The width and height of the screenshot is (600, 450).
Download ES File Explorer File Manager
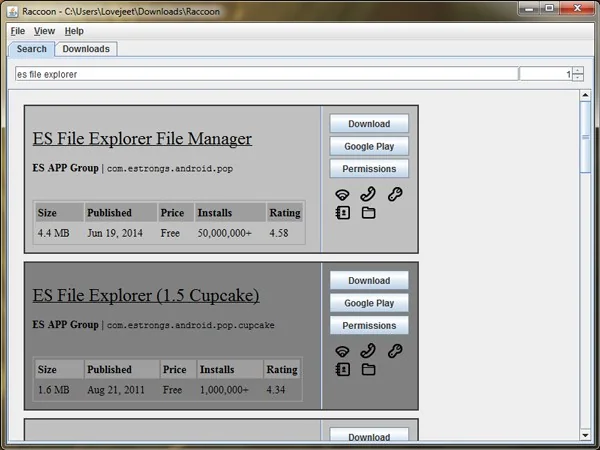coord(369,124)
